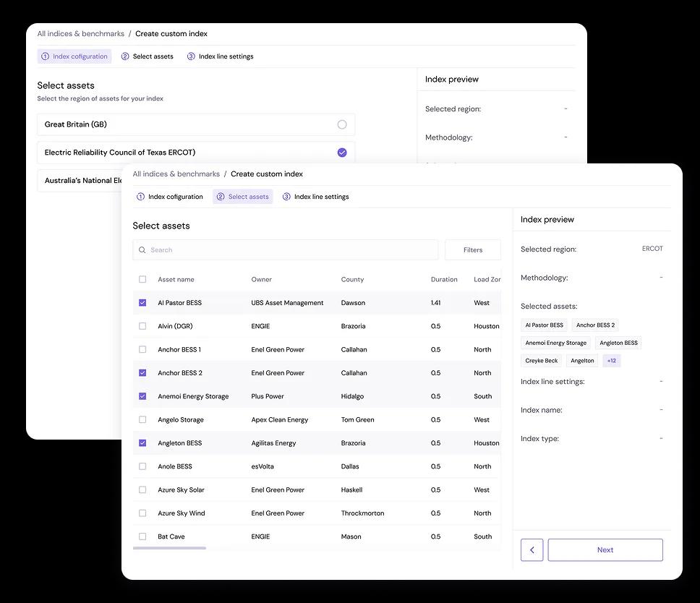Expand the +12 hidden assets chip

(611, 359)
